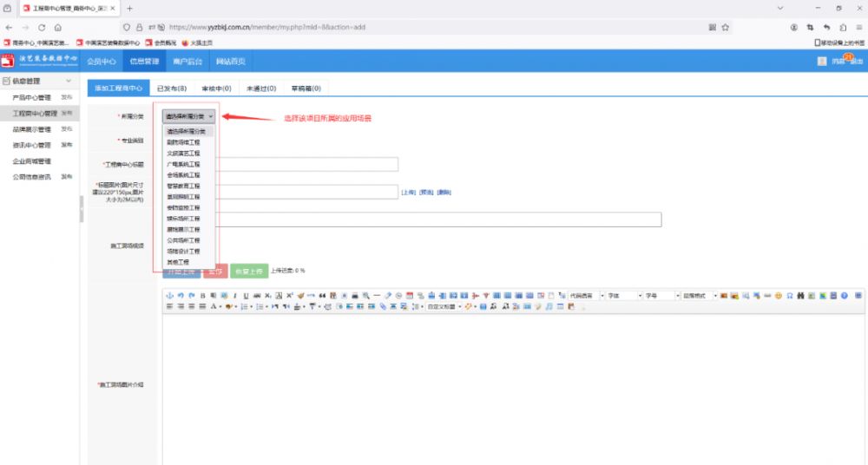Switch to the 已发布(8) tab
This screenshot has width=868, height=465.
click(172, 88)
